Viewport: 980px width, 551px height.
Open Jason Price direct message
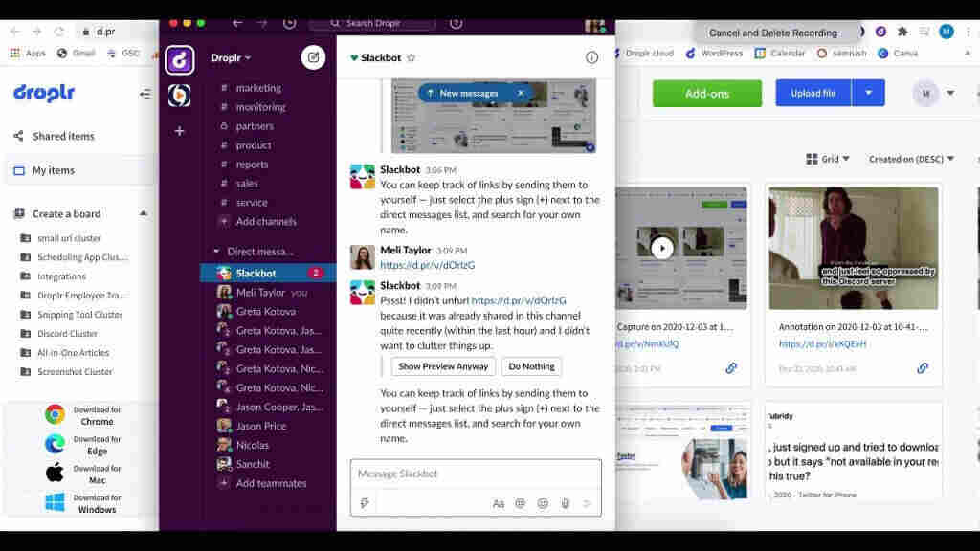(x=260, y=426)
